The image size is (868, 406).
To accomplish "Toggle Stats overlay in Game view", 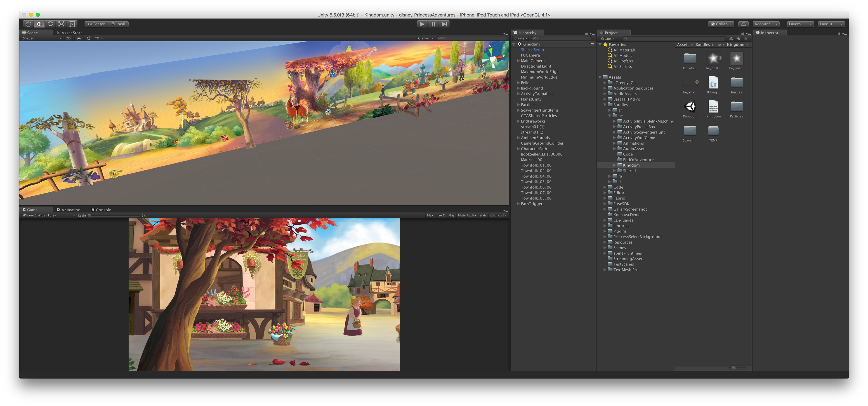I will coord(483,215).
